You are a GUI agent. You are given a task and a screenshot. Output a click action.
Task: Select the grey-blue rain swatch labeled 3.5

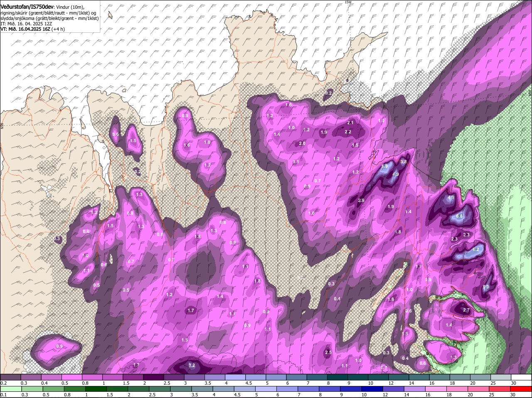(202, 389)
